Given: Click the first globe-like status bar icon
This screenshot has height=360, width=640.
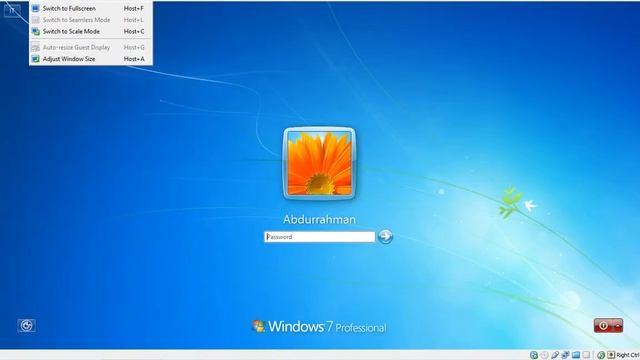Looking at the screenshot, I should coord(533,355).
